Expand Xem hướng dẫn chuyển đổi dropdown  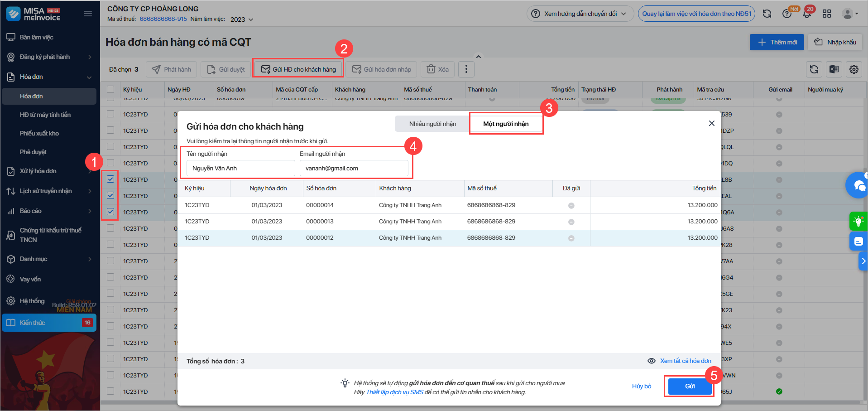[x=580, y=14]
